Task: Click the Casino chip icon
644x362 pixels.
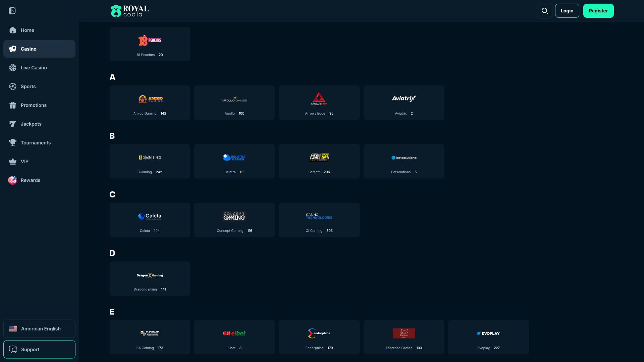Action: tap(13, 49)
